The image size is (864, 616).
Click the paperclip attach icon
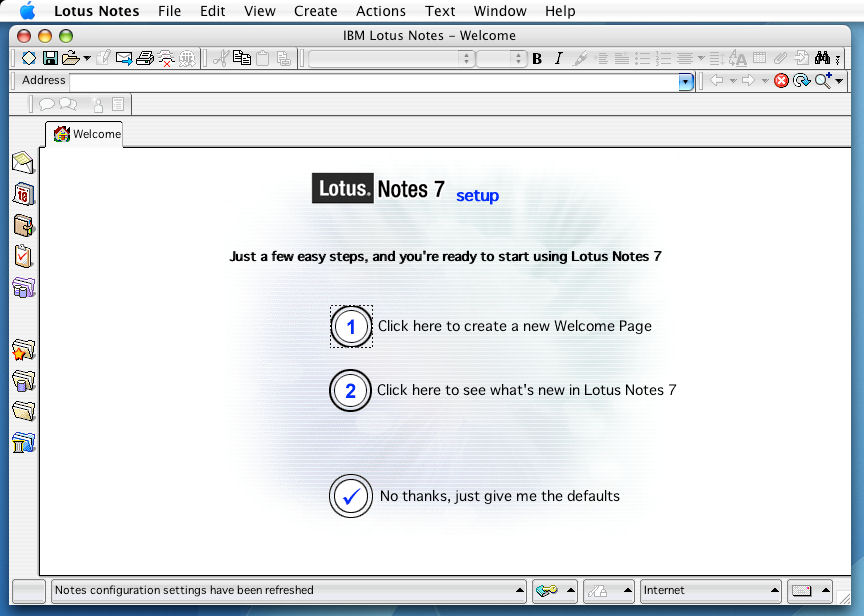[x=780, y=58]
